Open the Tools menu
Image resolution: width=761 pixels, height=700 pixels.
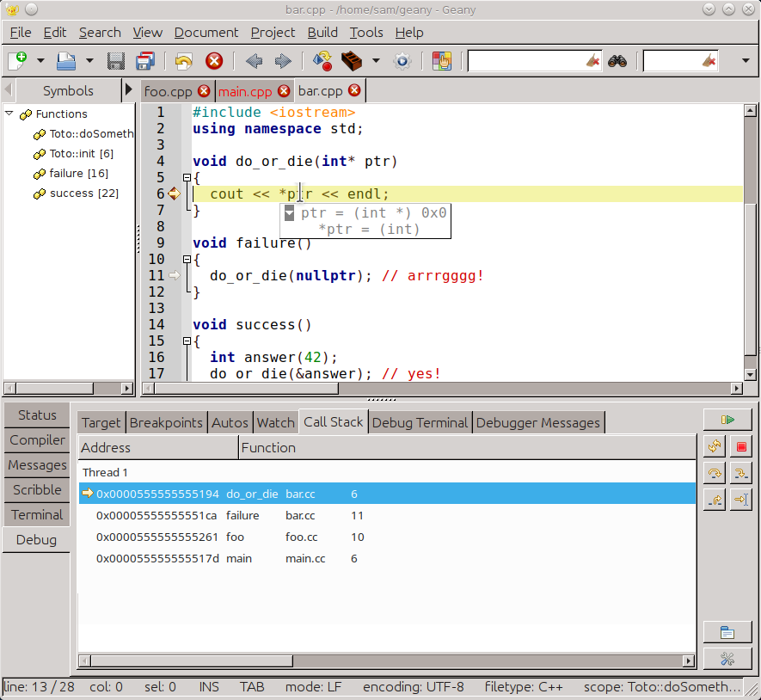[366, 33]
